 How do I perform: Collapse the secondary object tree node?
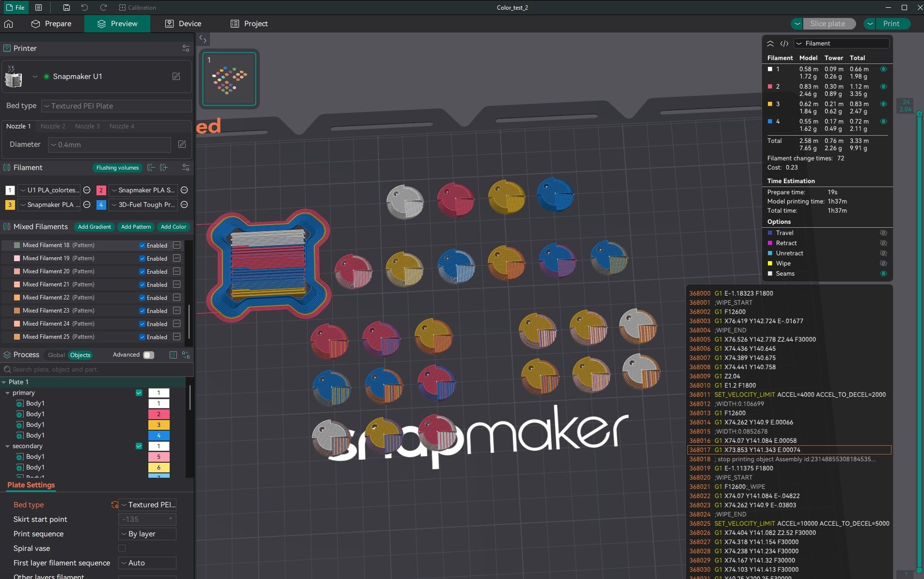pos(7,446)
